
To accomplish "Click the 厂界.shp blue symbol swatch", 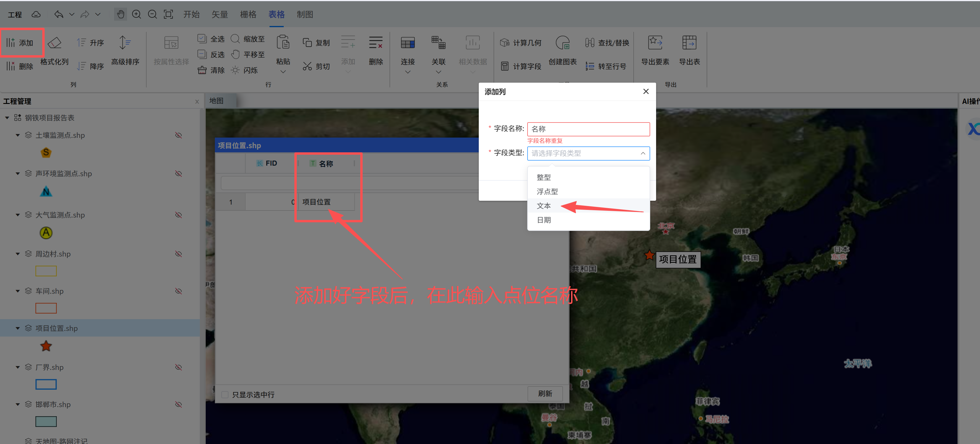I will pyautogui.click(x=46, y=384).
